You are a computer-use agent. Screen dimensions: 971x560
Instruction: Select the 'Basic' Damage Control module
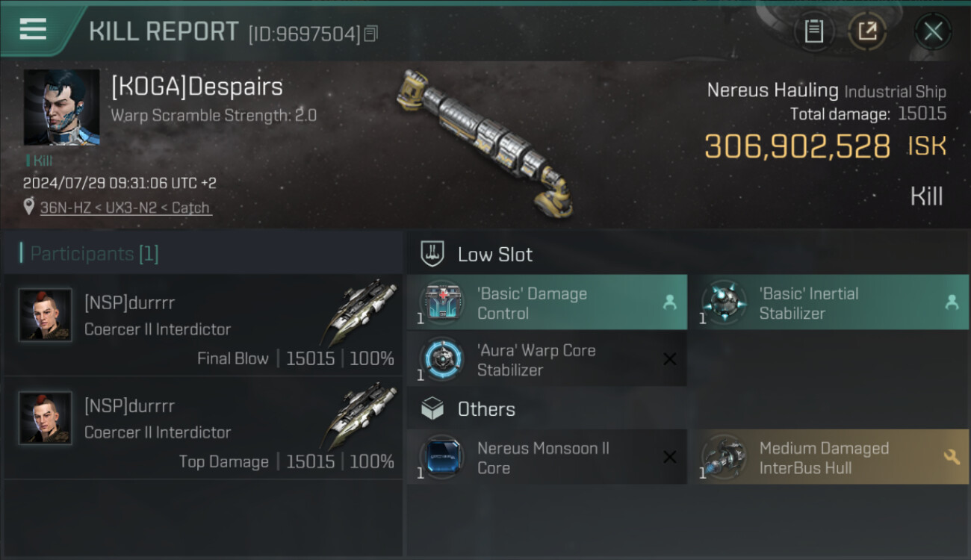click(547, 302)
